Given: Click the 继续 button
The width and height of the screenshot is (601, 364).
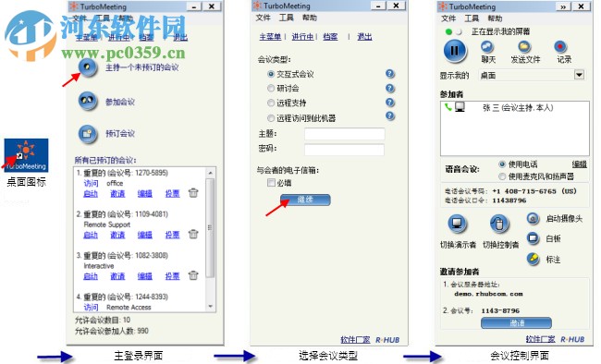Looking at the screenshot, I should (305, 200).
